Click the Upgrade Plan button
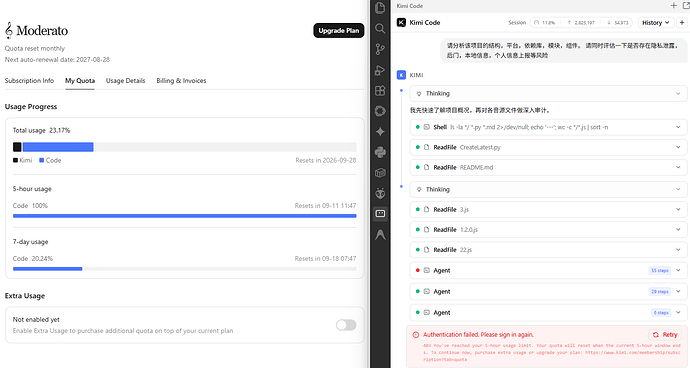 (339, 30)
